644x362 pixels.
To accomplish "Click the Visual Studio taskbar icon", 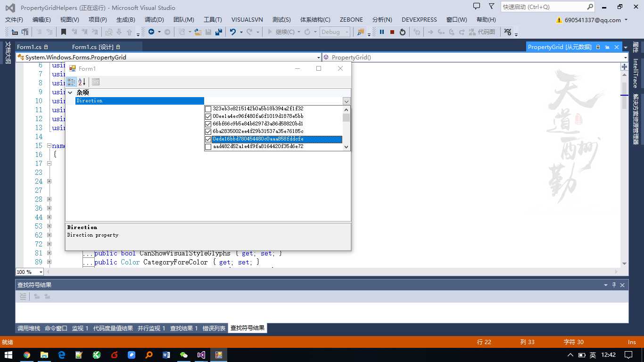I will point(201,355).
